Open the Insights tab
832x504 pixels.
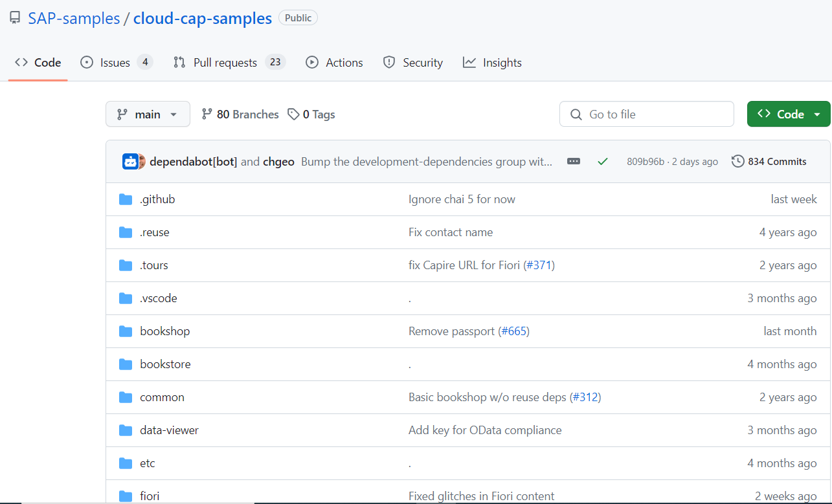492,63
